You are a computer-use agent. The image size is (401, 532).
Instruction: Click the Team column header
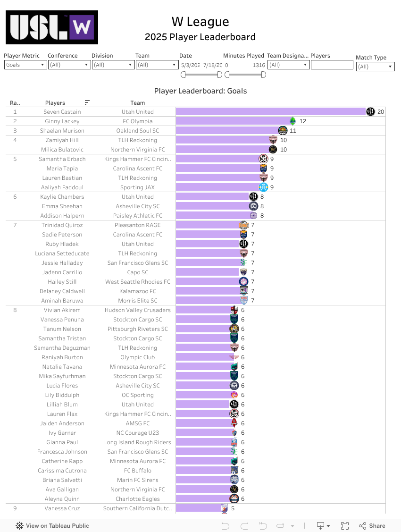138,103
